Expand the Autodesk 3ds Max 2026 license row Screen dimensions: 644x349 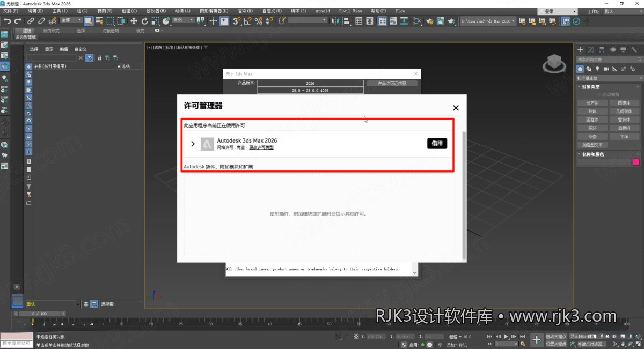click(193, 144)
